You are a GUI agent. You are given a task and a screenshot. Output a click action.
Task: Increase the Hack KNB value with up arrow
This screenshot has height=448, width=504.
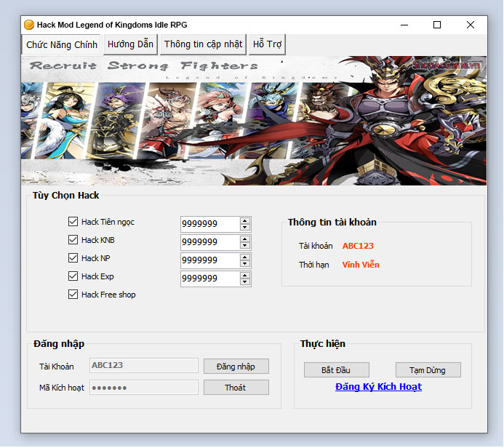245,239
